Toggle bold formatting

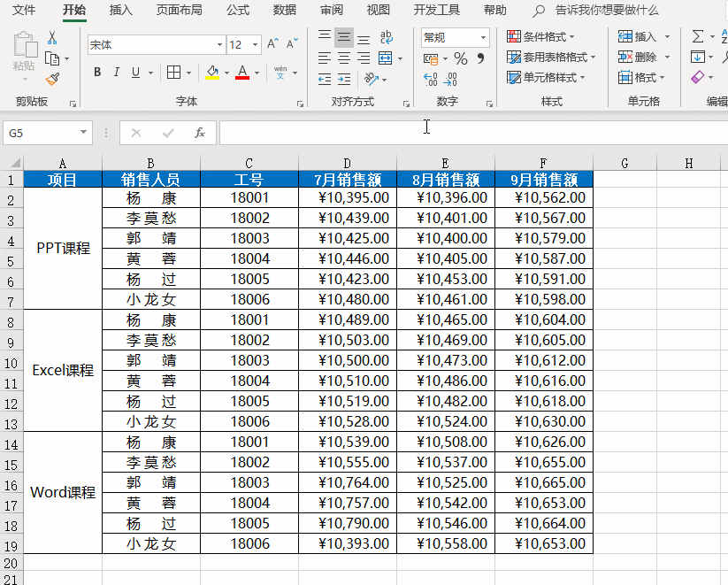pos(96,73)
